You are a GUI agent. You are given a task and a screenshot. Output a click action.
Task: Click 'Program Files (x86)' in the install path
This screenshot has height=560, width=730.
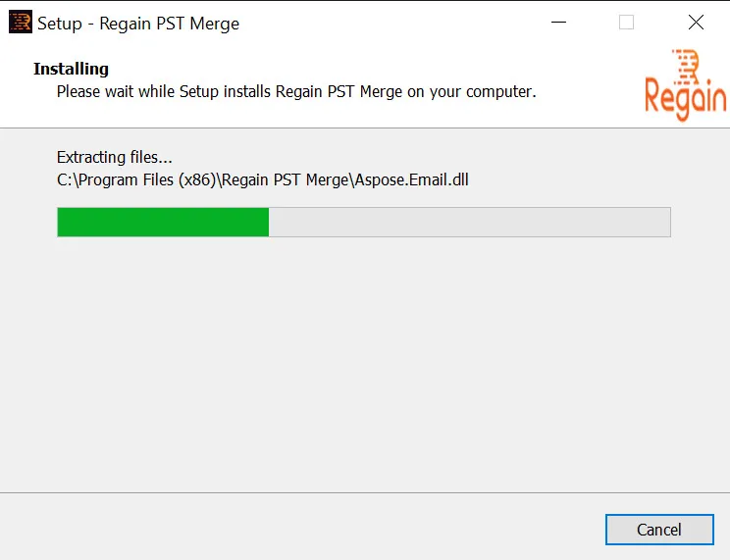tap(147, 179)
